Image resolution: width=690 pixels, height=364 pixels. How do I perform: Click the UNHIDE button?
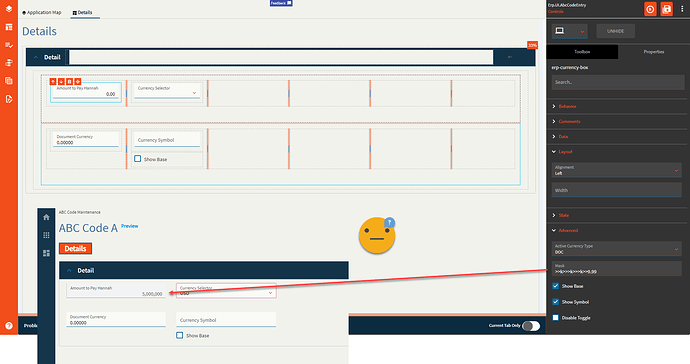[x=615, y=31]
